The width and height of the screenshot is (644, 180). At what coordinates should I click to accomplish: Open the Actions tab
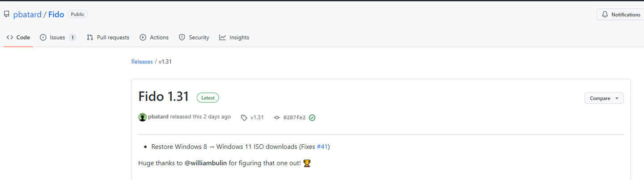click(x=154, y=38)
